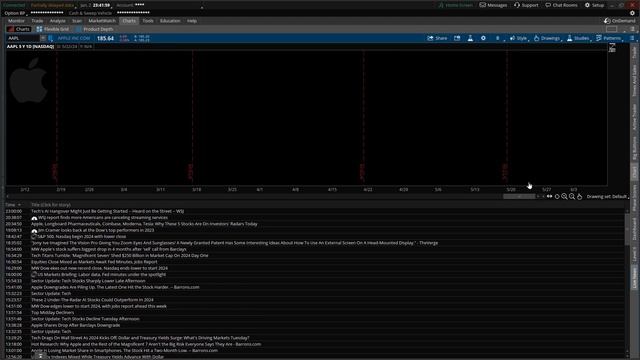This screenshot has width=640, height=360.
Task: Open Chat Rooms
Action: pyautogui.click(x=562, y=5)
